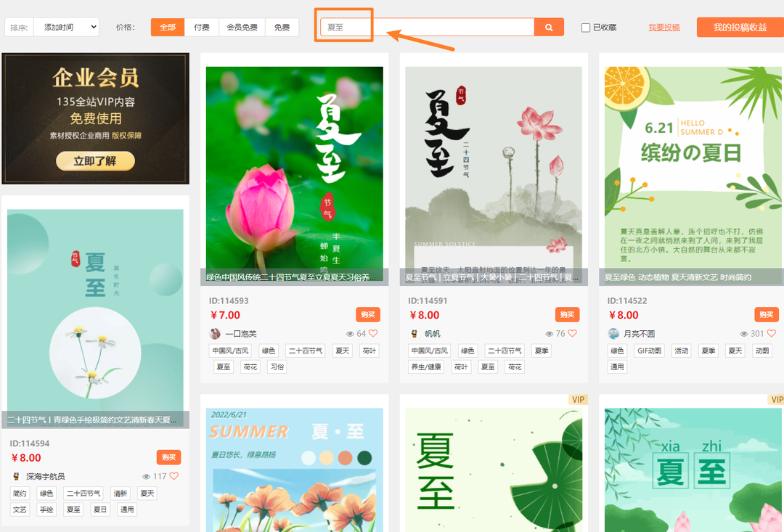The width and height of the screenshot is (784, 532).
Task: Click avatar icon beside 深海宇航员
Action: (x=16, y=477)
